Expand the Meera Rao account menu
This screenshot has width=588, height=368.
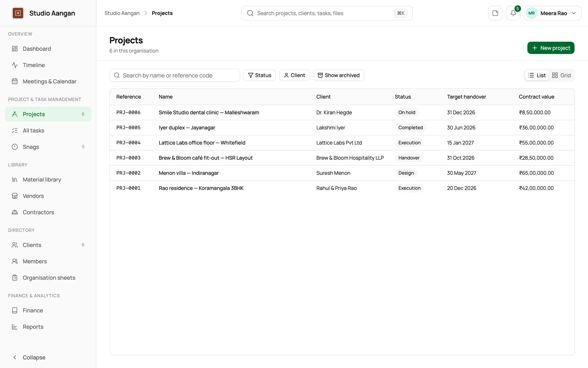(x=552, y=13)
